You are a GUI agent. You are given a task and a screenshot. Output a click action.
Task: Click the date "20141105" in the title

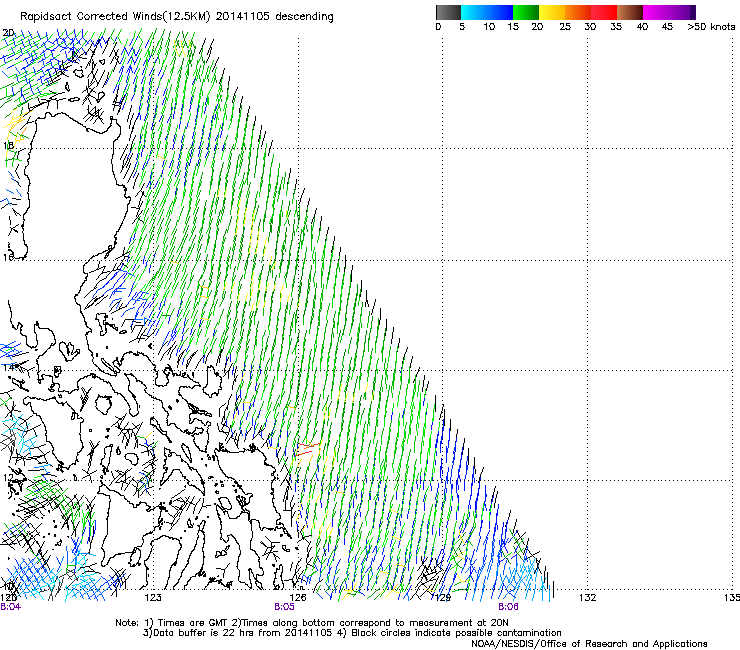pos(243,17)
